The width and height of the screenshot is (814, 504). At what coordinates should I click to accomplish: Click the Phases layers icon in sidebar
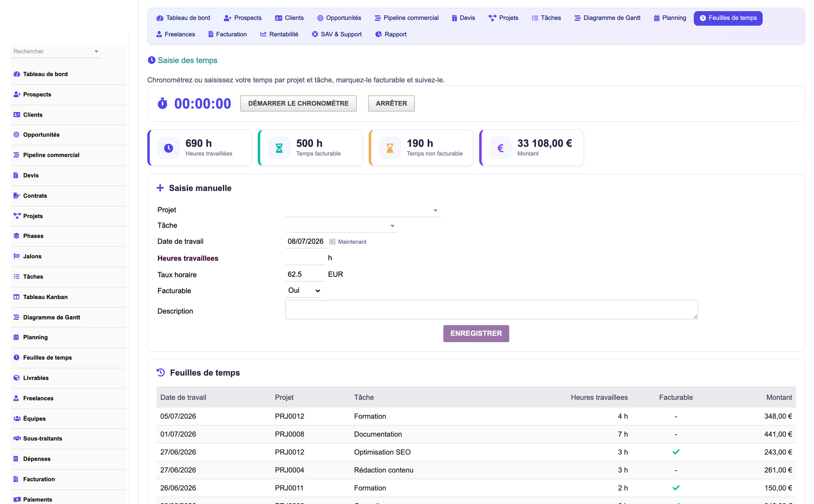coord(16,236)
